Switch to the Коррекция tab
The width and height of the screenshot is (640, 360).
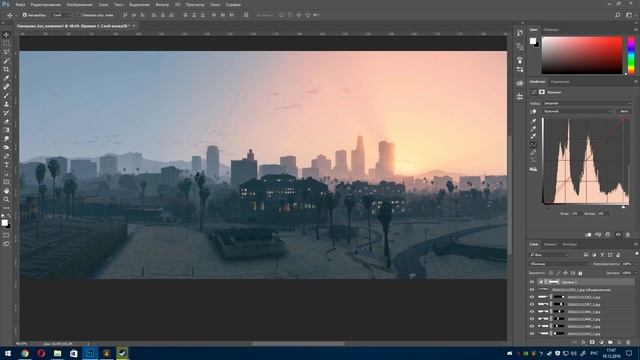coord(560,82)
